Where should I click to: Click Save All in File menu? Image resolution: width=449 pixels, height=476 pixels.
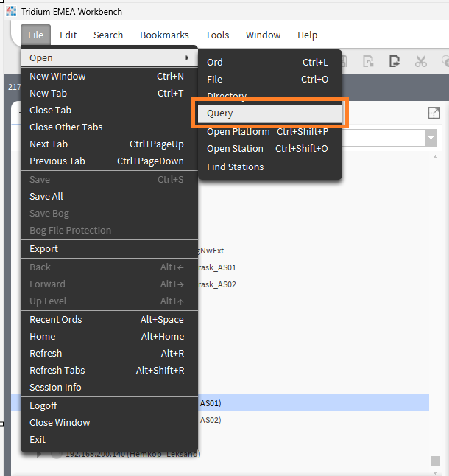[46, 196]
